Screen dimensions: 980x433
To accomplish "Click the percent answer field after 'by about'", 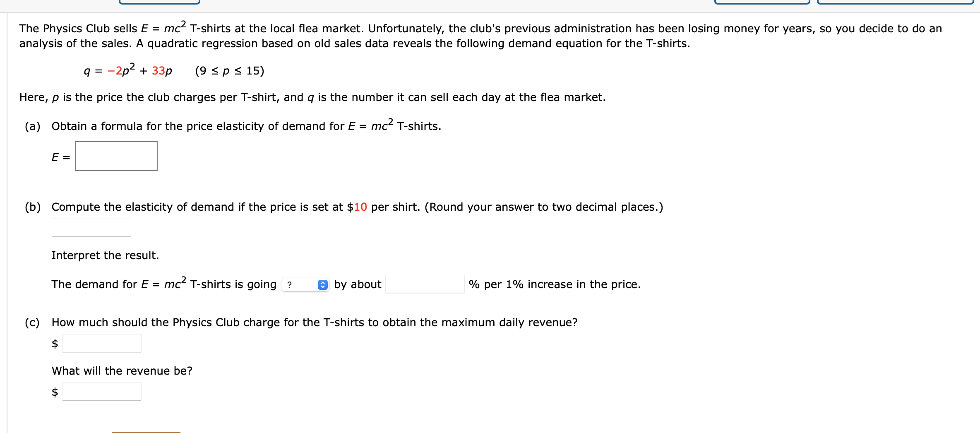I will (x=425, y=285).
